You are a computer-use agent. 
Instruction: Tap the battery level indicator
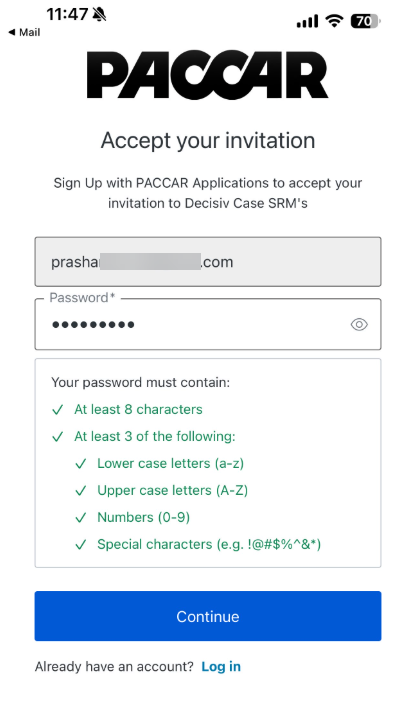click(365, 21)
